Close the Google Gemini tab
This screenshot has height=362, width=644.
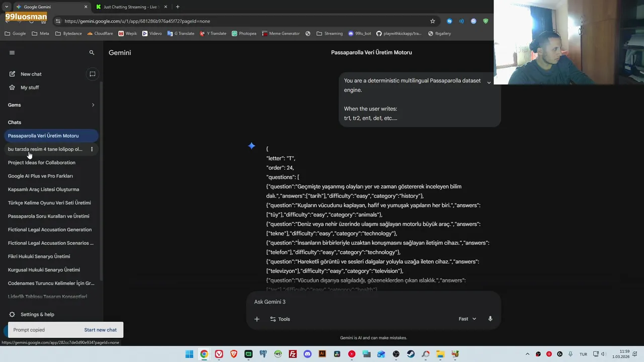[x=86, y=7]
